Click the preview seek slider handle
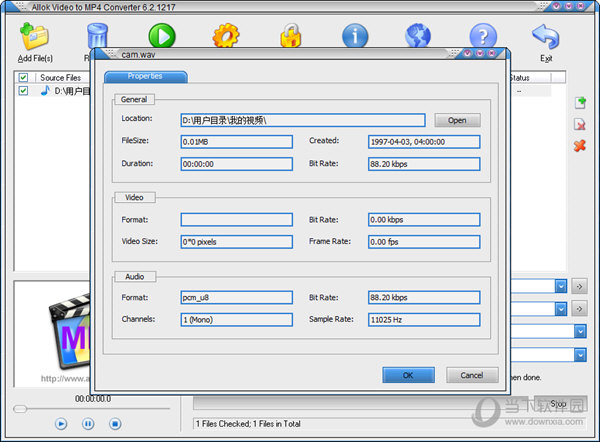This screenshot has height=442, width=600. (x=20, y=409)
